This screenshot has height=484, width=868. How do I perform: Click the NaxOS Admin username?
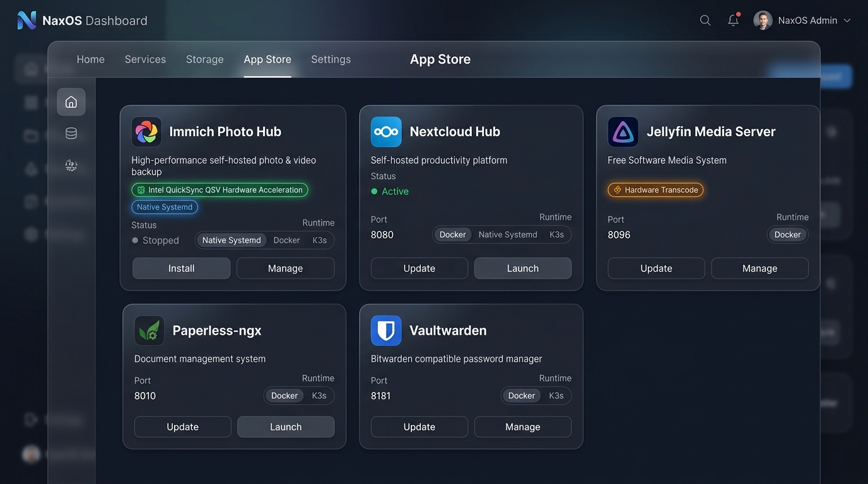tap(807, 20)
